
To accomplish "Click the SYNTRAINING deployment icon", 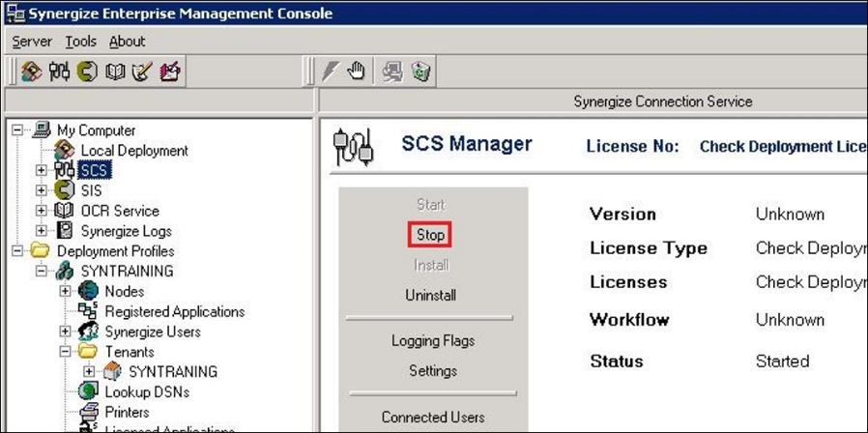I will point(65,272).
